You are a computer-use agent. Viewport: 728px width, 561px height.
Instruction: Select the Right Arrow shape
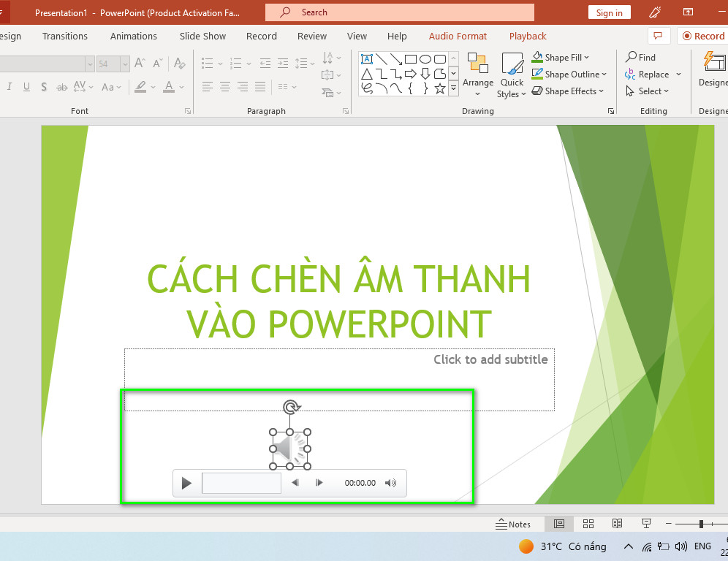click(411, 74)
